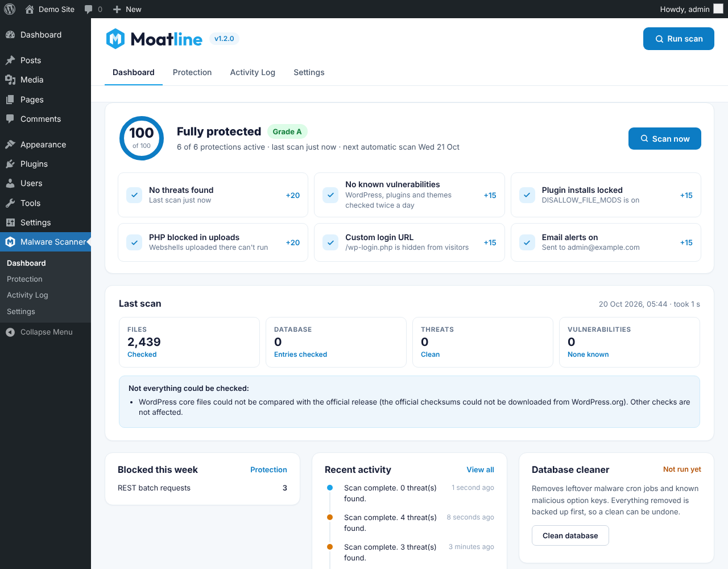Click the Appearance brush icon
This screenshot has width=728, height=569.
click(10, 145)
